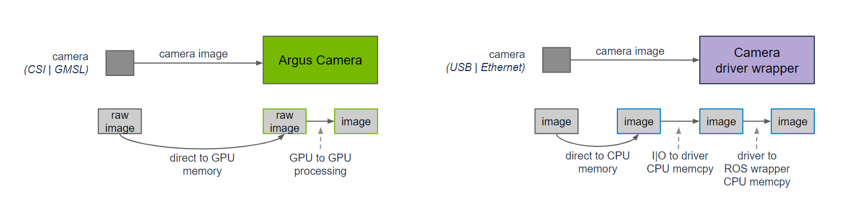Click the gray USB | Ethernet camera square
868x217 pixels.
click(557, 60)
